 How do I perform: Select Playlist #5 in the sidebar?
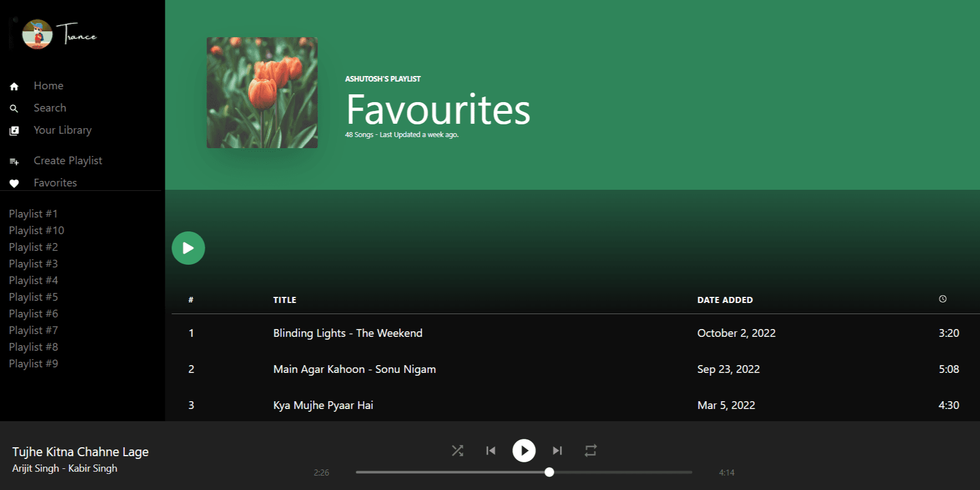[x=33, y=297]
